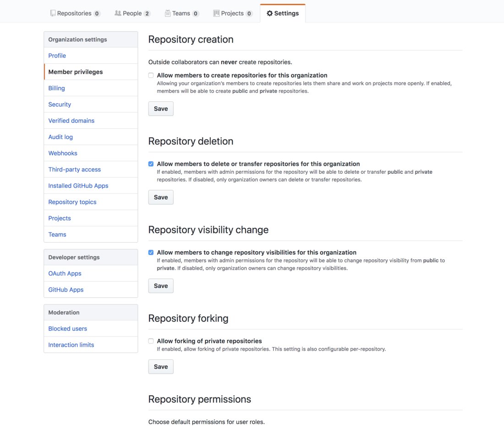
Task: Open the Billing settings page
Action: 91,88
